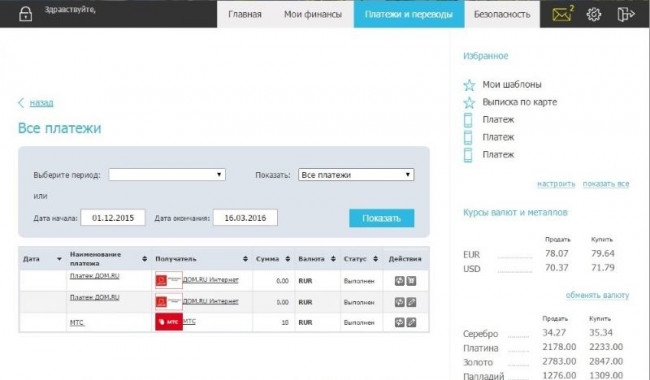This screenshot has width=650, height=380.
Task: Sort by Валюта column arrows
Action: 333,259
